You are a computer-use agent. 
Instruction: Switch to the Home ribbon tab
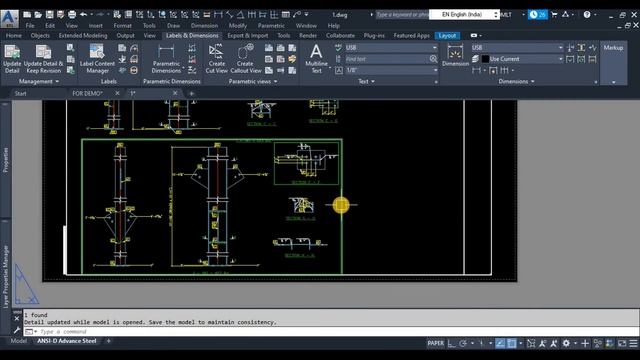(x=13, y=36)
